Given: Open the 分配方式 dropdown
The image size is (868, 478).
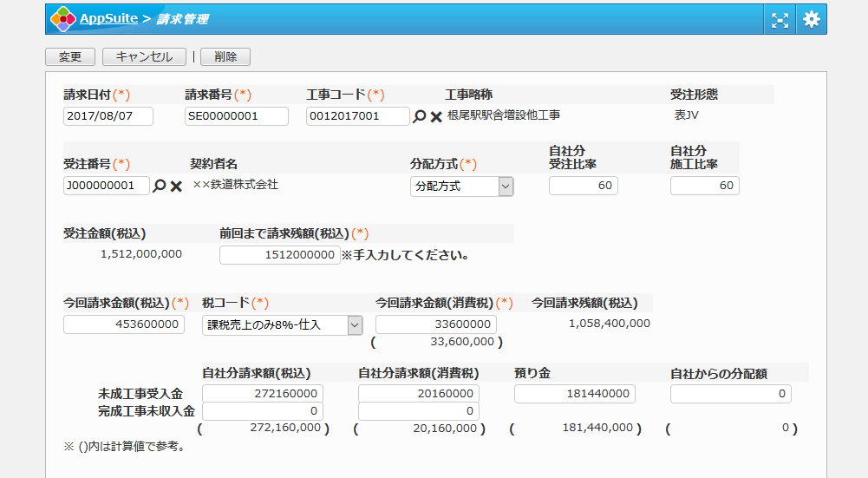Looking at the screenshot, I should click(461, 186).
